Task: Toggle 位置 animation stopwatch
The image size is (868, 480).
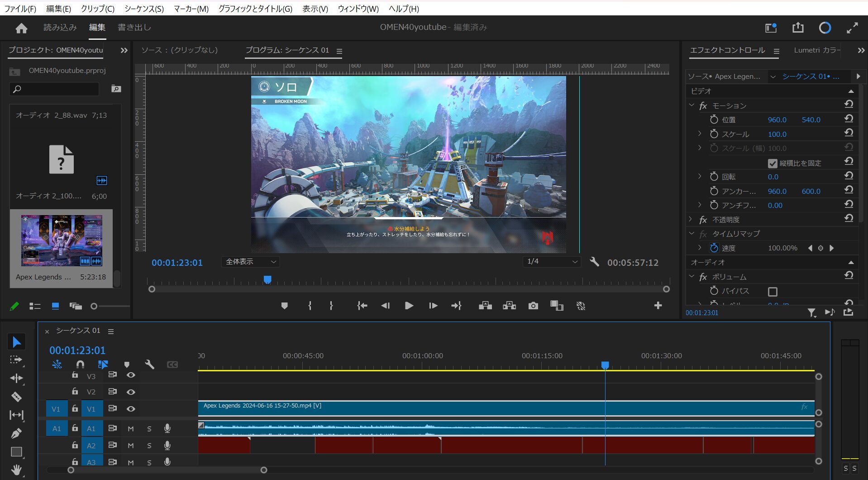Action: 714,119
